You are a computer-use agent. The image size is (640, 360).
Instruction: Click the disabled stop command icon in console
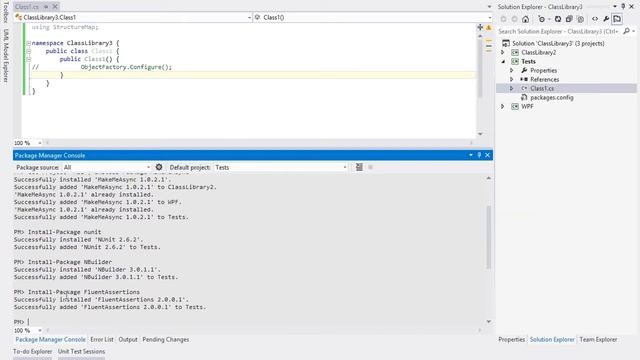[371, 167]
